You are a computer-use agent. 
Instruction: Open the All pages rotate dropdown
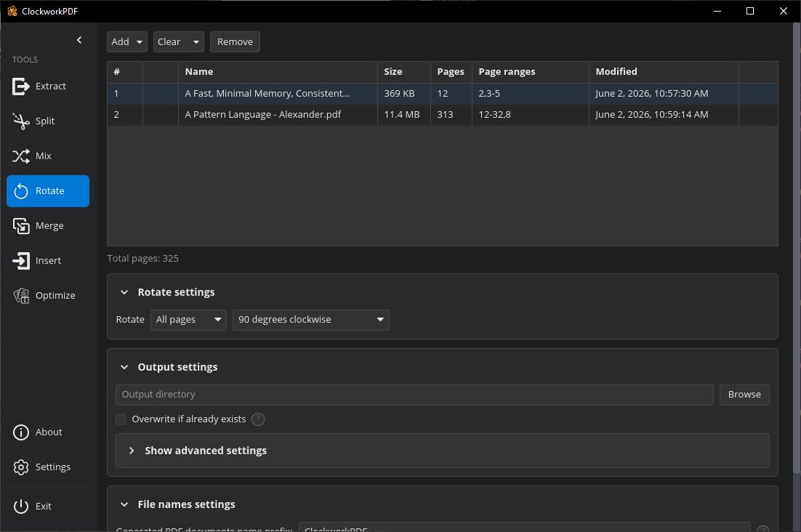click(188, 320)
